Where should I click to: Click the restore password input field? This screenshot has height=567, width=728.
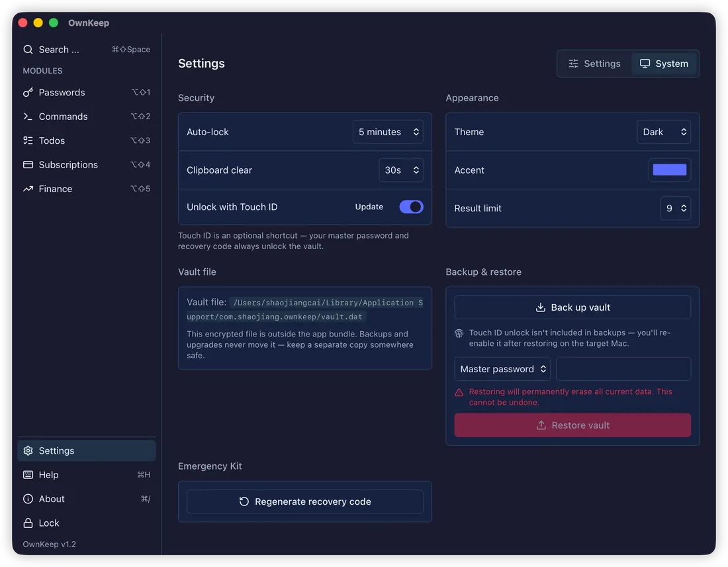623,369
